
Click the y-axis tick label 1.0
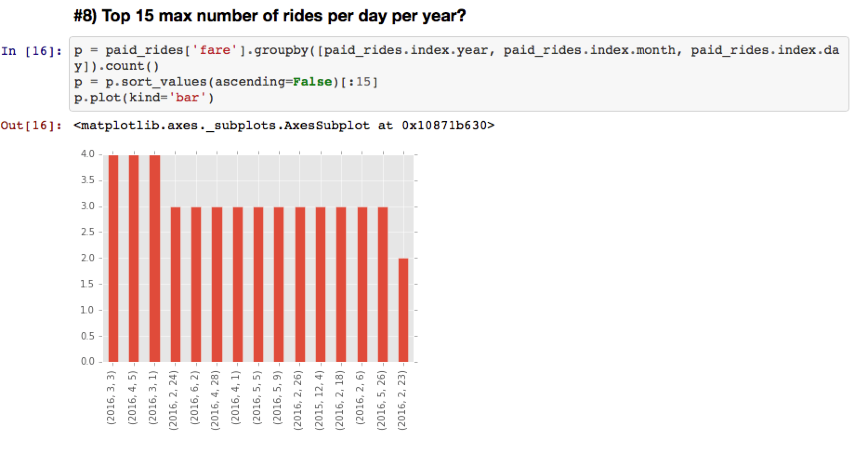click(x=87, y=310)
